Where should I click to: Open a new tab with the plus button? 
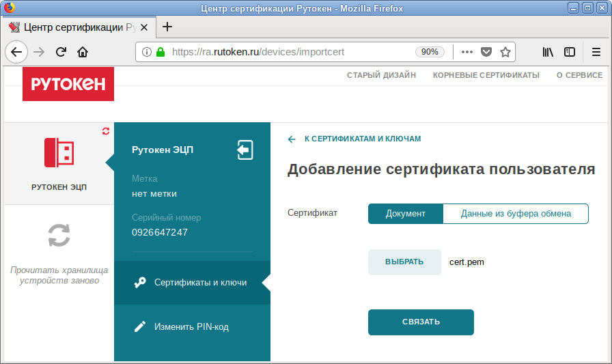click(167, 27)
